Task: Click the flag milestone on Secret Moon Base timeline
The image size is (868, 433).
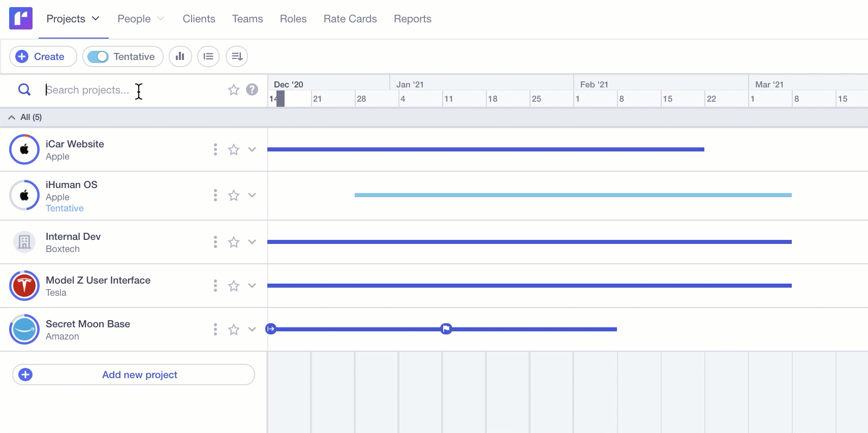Action: click(446, 329)
